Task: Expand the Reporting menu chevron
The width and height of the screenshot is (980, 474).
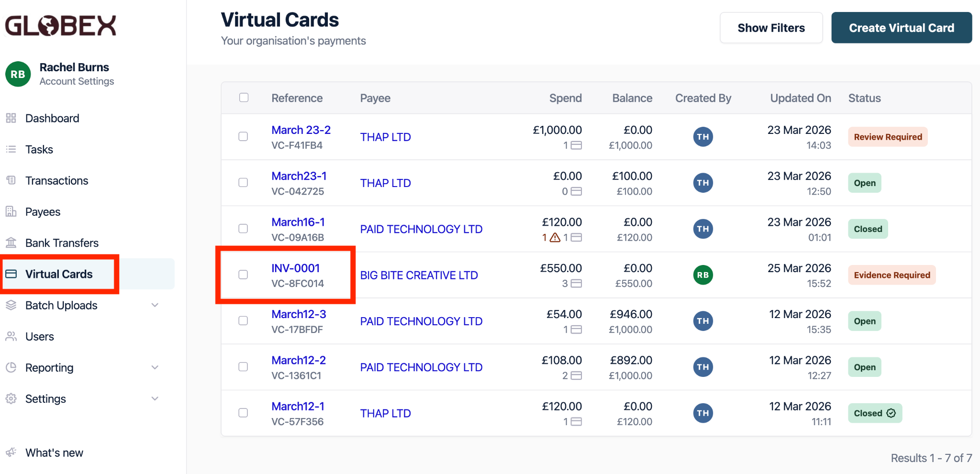Action: [x=155, y=367]
